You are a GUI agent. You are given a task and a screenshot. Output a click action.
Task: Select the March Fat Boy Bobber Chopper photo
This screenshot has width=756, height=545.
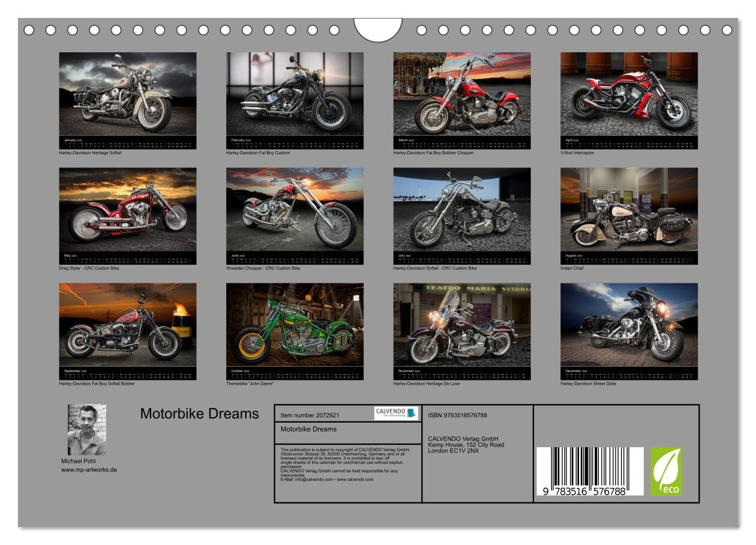tap(462, 94)
